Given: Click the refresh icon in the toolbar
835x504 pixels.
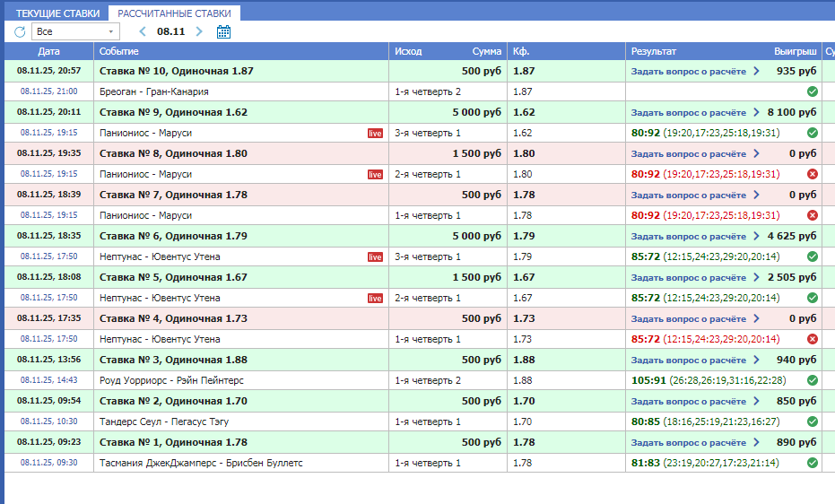Looking at the screenshot, I should click(20, 31).
